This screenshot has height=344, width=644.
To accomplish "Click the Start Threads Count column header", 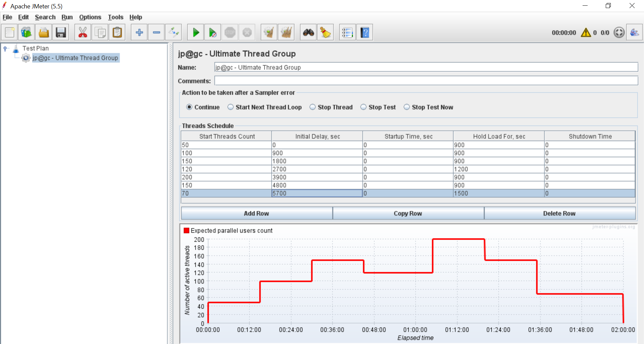I will click(x=227, y=136).
